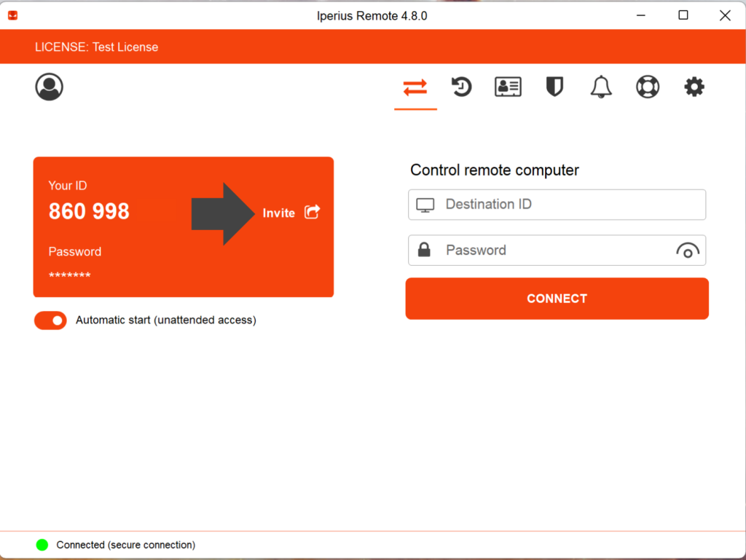Select the remote connection arrows tab
746x560 pixels.
(415, 87)
